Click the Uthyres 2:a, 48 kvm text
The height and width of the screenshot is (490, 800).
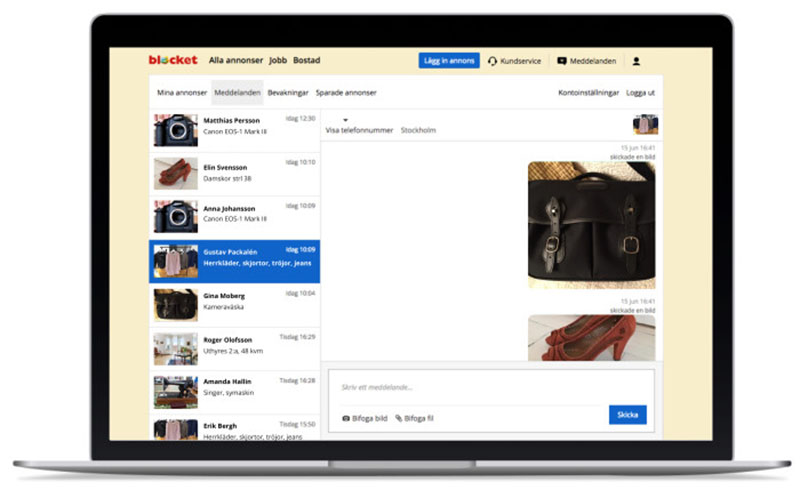pos(233,351)
